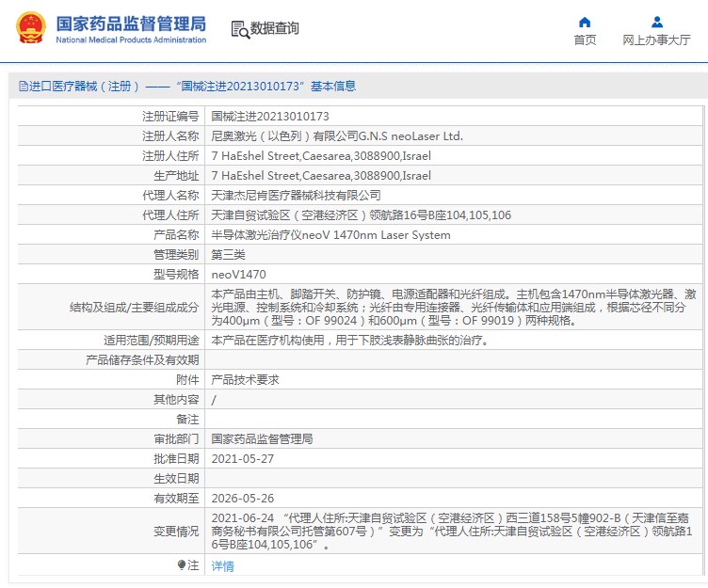
Task: Click the bulb icon beside 注
Action: coord(182,564)
